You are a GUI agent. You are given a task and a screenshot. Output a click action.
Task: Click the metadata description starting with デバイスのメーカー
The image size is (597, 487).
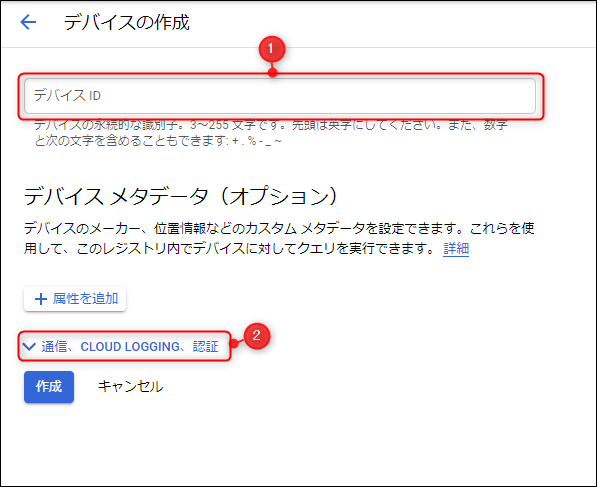click(279, 238)
